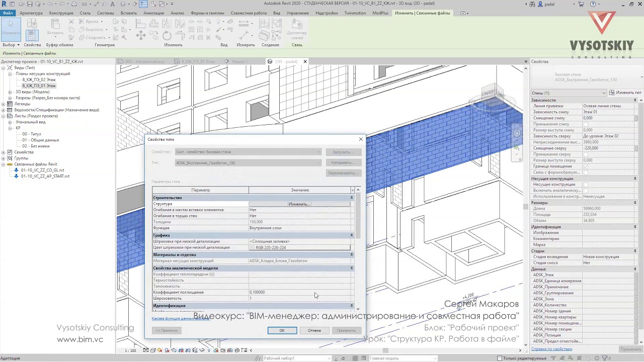Viewport: 644px width, 362px height.
Task: Click the Manage Links icon in ribbon
Action: pos(297,29)
